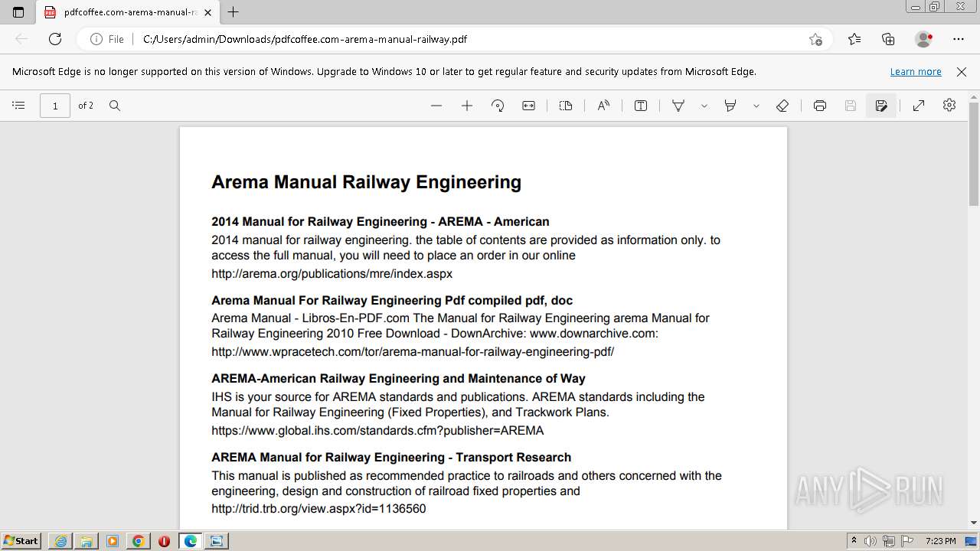980x551 pixels.
Task: Expand the Draw tool options dropdown
Action: pos(704,106)
